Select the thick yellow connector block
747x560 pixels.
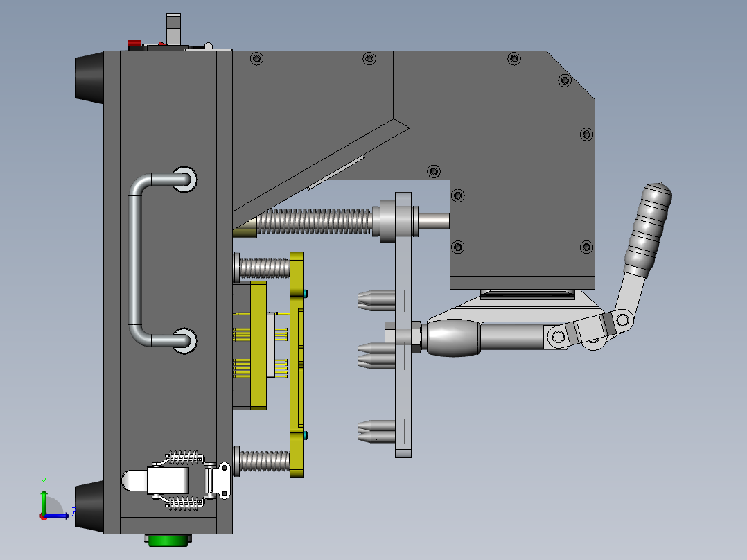tap(258, 345)
